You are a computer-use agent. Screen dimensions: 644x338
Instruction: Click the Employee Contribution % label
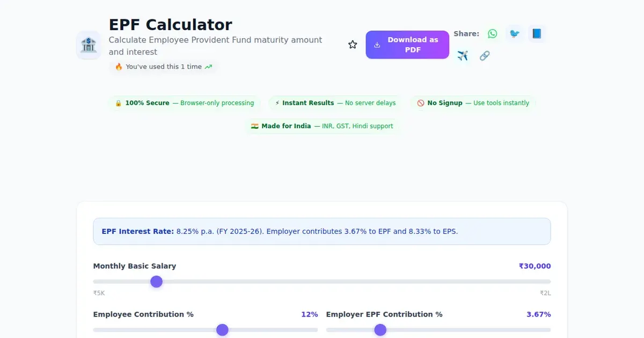143,314
